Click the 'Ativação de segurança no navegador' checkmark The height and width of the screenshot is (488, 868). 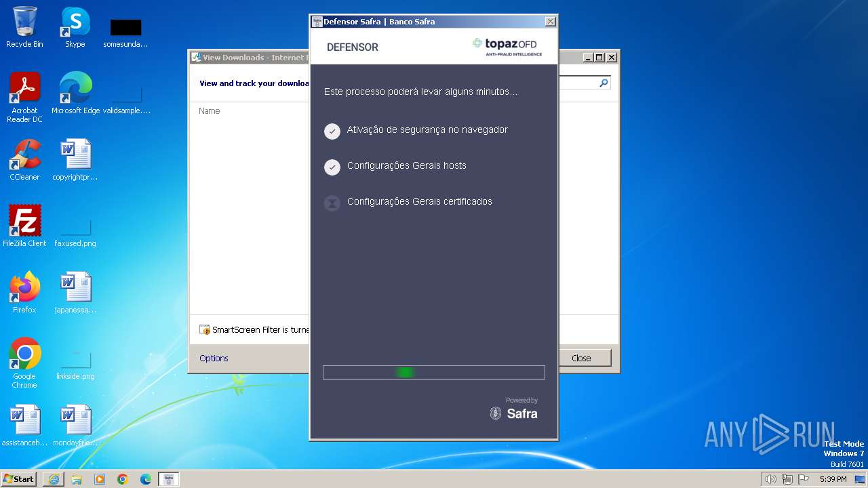(332, 131)
